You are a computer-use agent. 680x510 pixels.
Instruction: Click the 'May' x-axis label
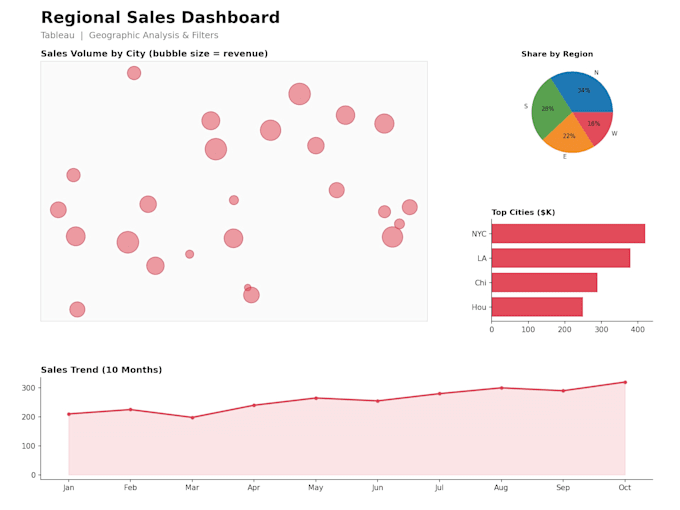[x=316, y=487]
